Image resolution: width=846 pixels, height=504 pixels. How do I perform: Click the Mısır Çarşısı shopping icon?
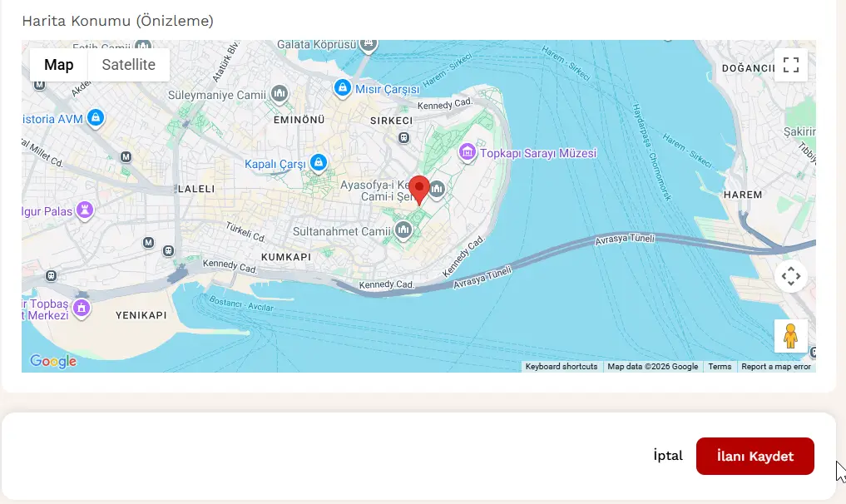pos(342,88)
